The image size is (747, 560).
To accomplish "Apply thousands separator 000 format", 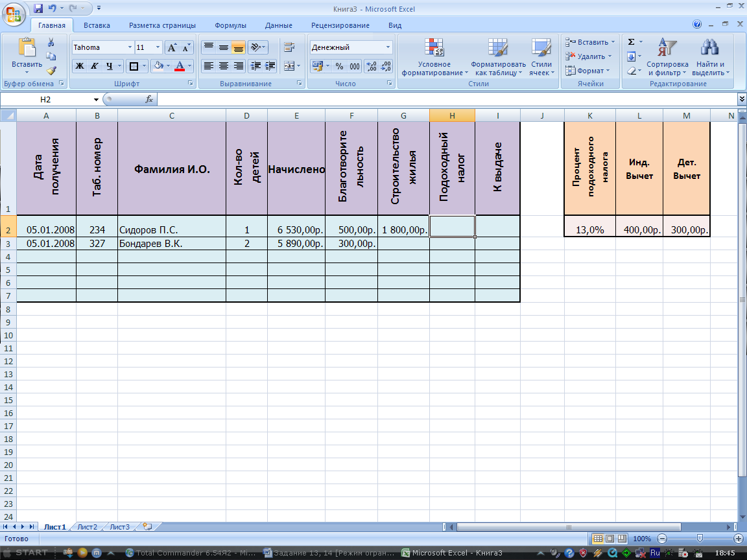I will coord(355,66).
